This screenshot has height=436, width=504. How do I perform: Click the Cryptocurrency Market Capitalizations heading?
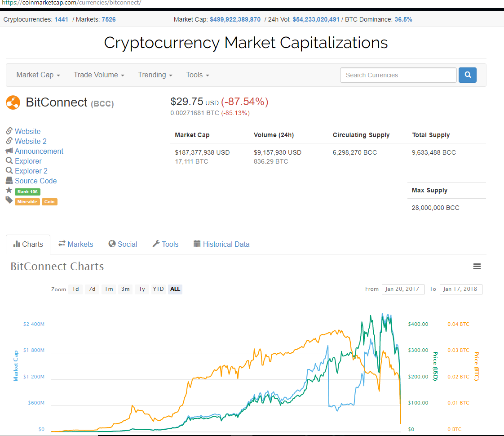(x=246, y=43)
